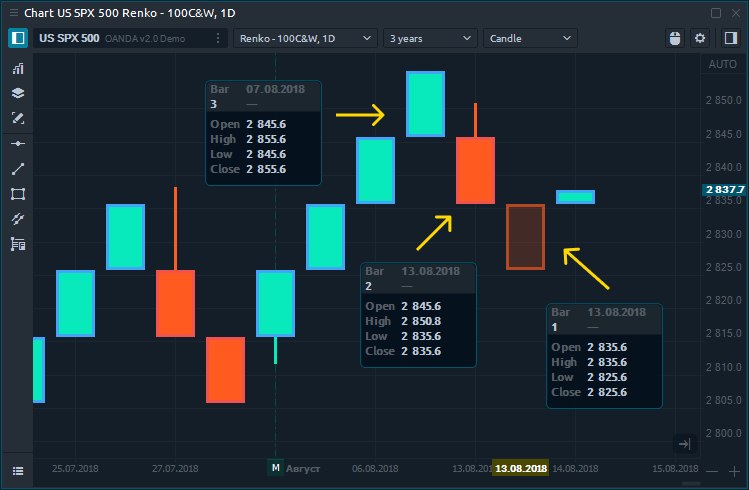Click the 2 837.7 current price marker
The height and width of the screenshot is (490, 749).
tap(724, 190)
